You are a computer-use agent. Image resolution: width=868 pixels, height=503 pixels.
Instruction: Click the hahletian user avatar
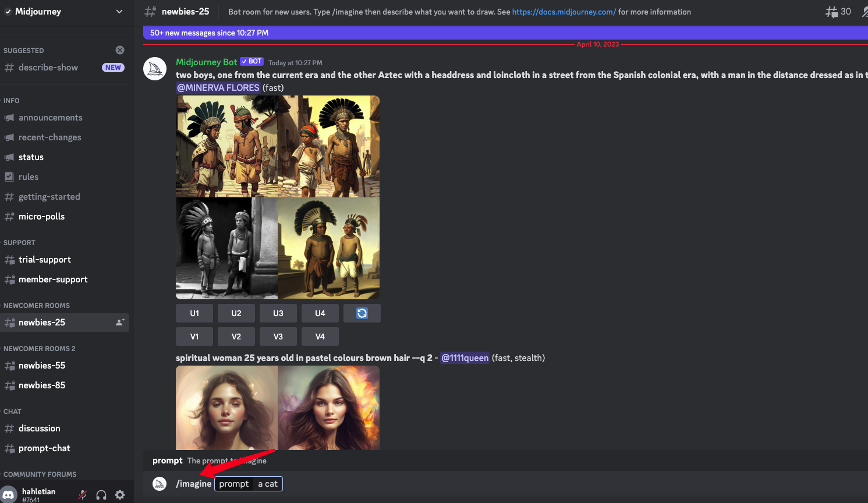pos(9,495)
